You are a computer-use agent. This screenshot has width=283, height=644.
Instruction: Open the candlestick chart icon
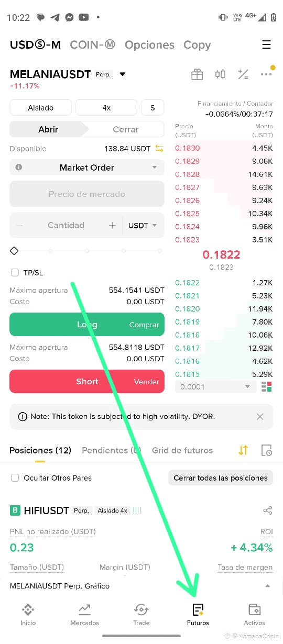(x=220, y=74)
